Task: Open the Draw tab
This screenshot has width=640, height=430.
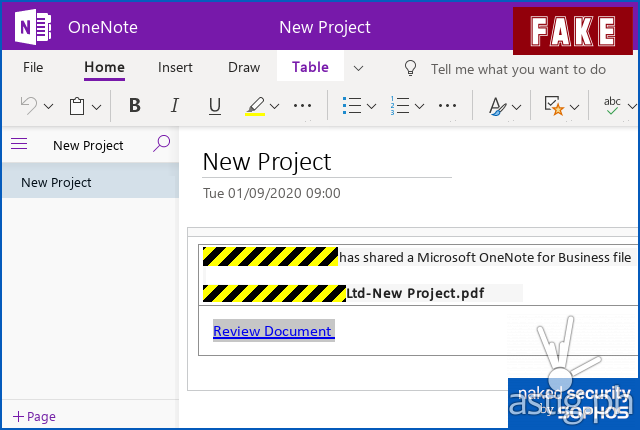Action: 244,68
